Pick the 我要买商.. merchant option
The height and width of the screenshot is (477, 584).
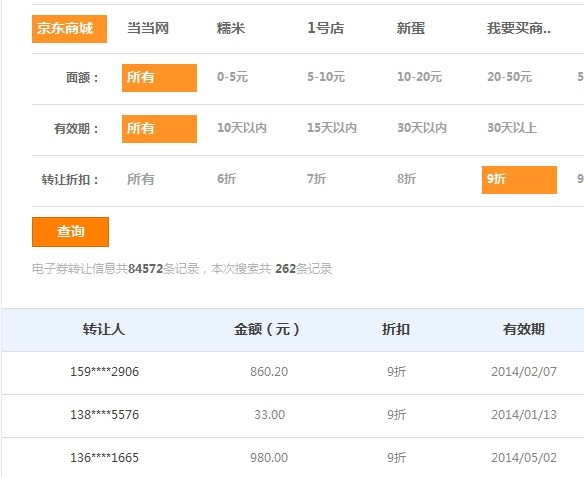[519, 28]
